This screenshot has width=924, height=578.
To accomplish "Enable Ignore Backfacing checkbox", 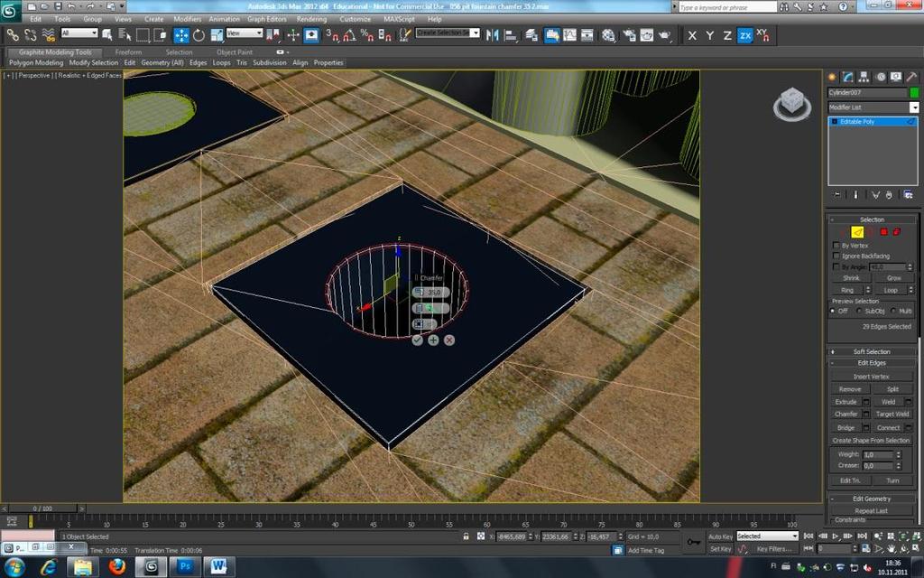I will (x=836, y=256).
